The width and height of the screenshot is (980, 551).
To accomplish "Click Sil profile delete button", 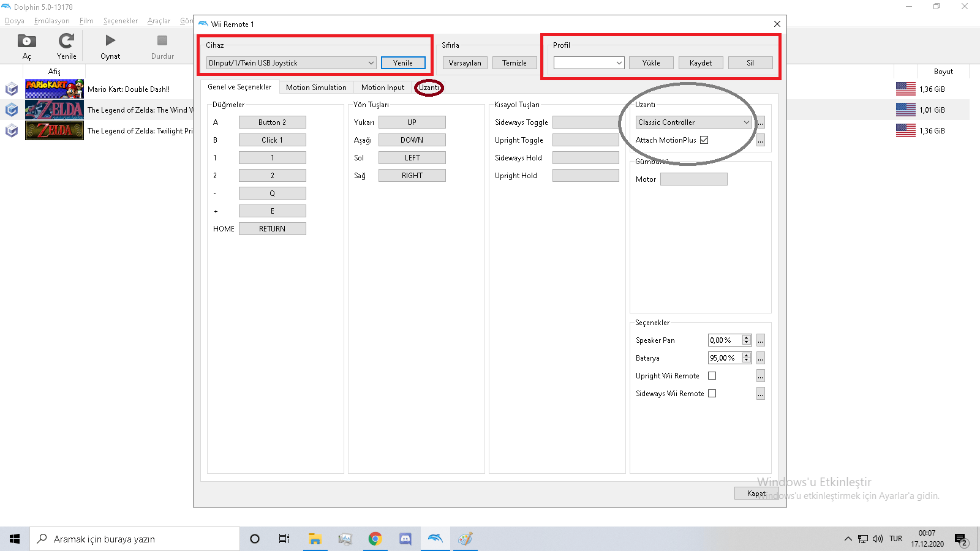I will 750,63.
